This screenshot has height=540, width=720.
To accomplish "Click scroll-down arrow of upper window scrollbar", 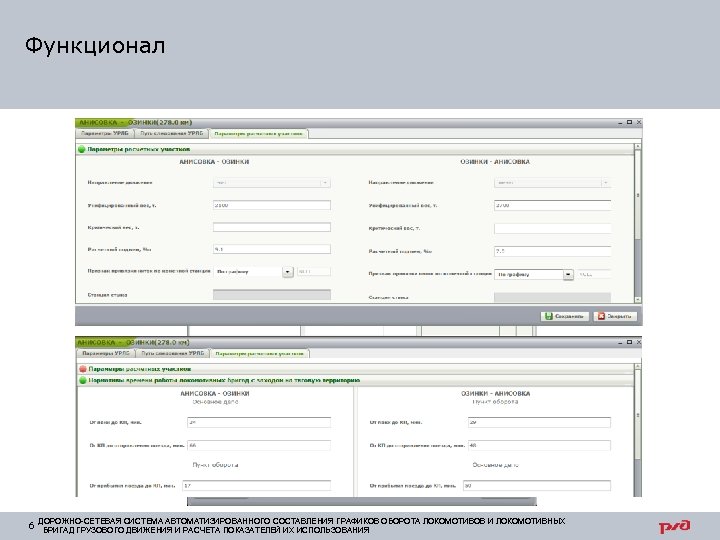I will [x=637, y=299].
